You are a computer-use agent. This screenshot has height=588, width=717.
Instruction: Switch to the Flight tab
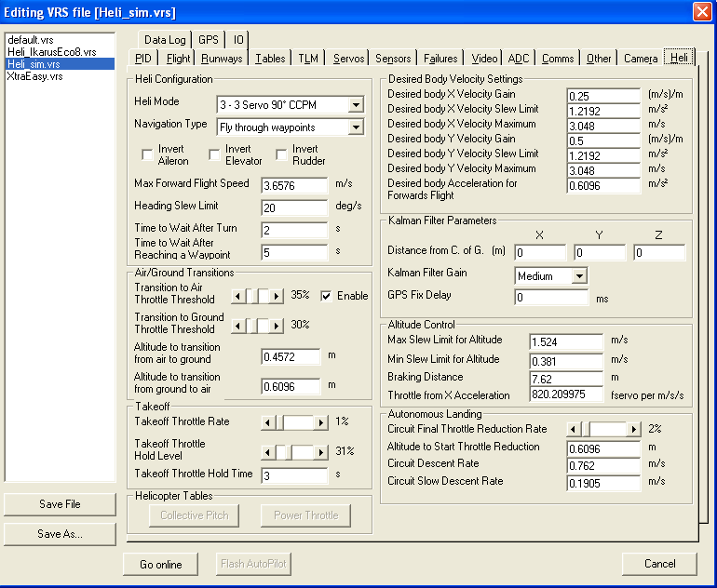[x=178, y=59]
